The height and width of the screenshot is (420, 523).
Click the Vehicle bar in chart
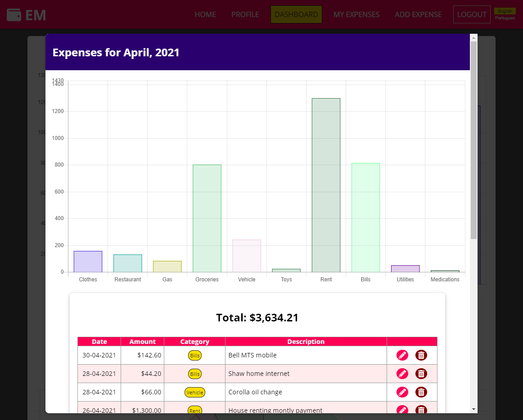(x=247, y=256)
